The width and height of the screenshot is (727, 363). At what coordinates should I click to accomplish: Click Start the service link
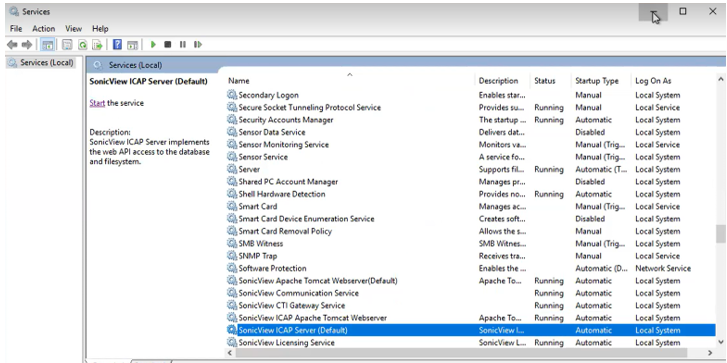click(97, 103)
